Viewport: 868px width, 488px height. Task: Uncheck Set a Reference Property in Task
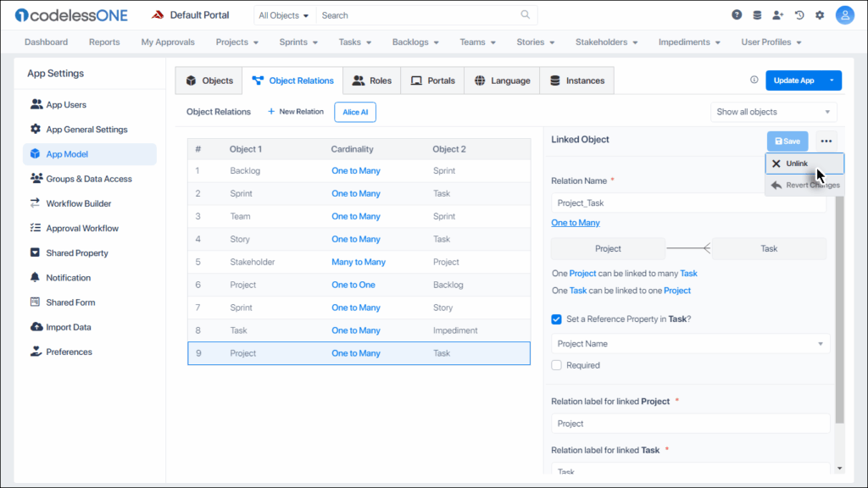pyautogui.click(x=557, y=319)
